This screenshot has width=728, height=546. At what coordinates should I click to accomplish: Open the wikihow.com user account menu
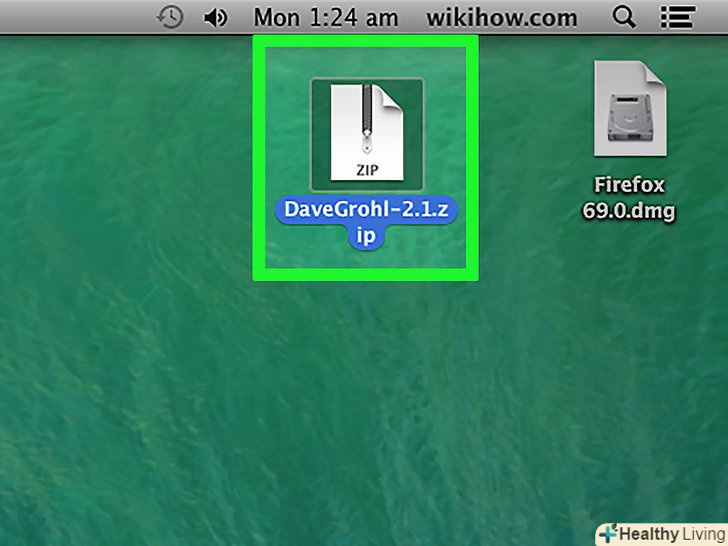502,18
